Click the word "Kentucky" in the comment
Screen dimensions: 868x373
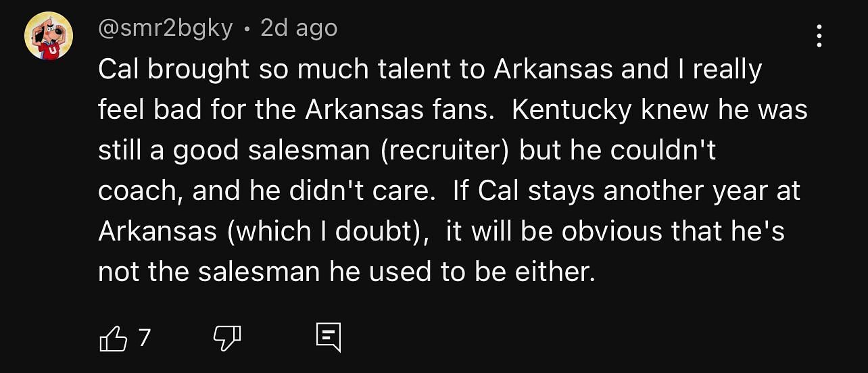click(572, 110)
